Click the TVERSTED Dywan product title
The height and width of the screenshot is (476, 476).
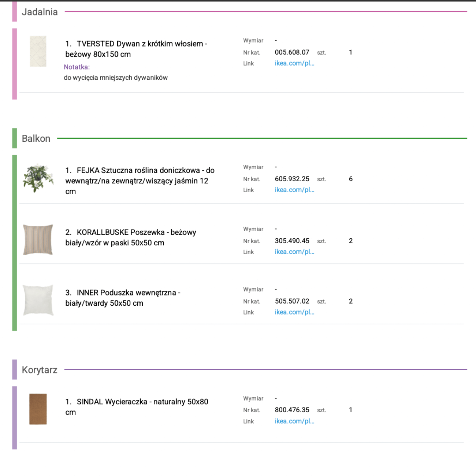(136, 49)
